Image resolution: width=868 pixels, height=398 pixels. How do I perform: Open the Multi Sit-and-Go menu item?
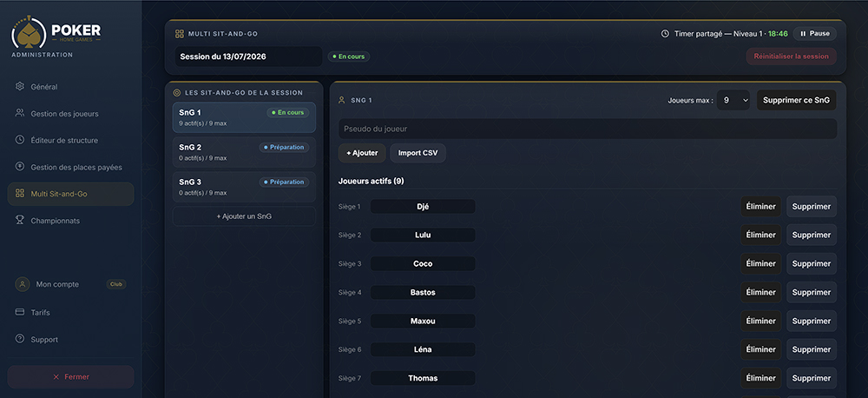[71, 194]
